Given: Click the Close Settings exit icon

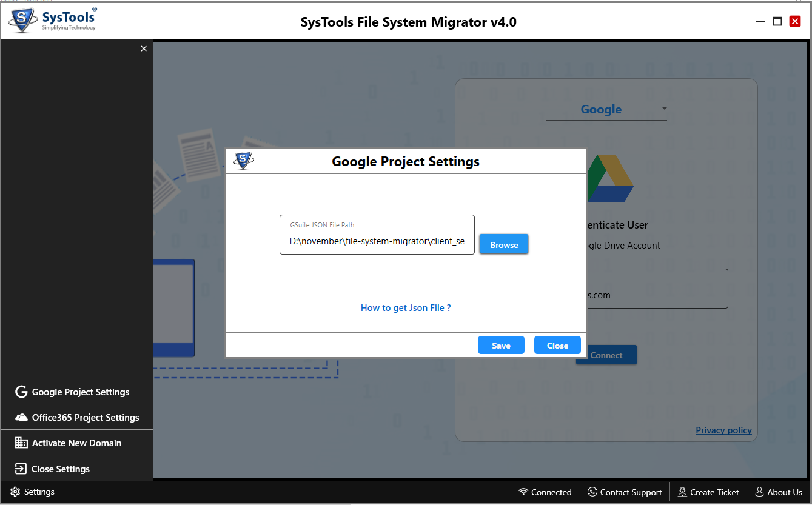Looking at the screenshot, I should [x=21, y=469].
